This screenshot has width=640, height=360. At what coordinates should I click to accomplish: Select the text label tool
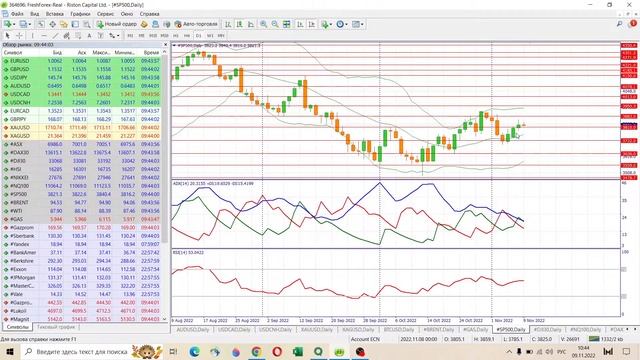[x=100, y=36]
